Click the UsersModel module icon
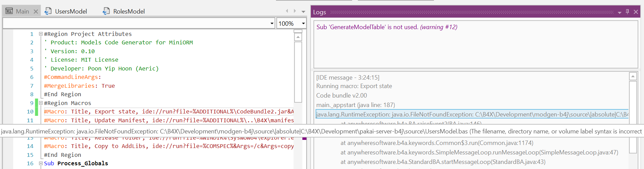Image resolution: width=644 pixels, height=169 pixels. click(x=48, y=11)
